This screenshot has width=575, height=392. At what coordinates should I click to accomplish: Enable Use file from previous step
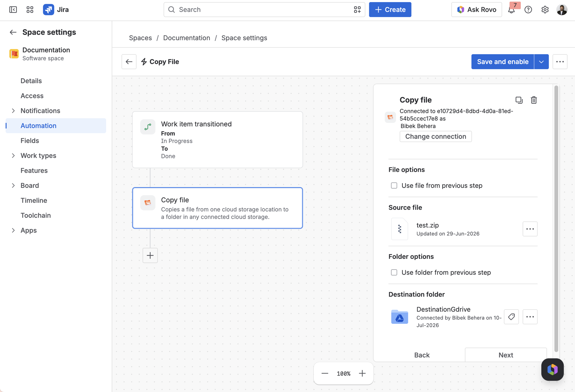tap(394, 186)
